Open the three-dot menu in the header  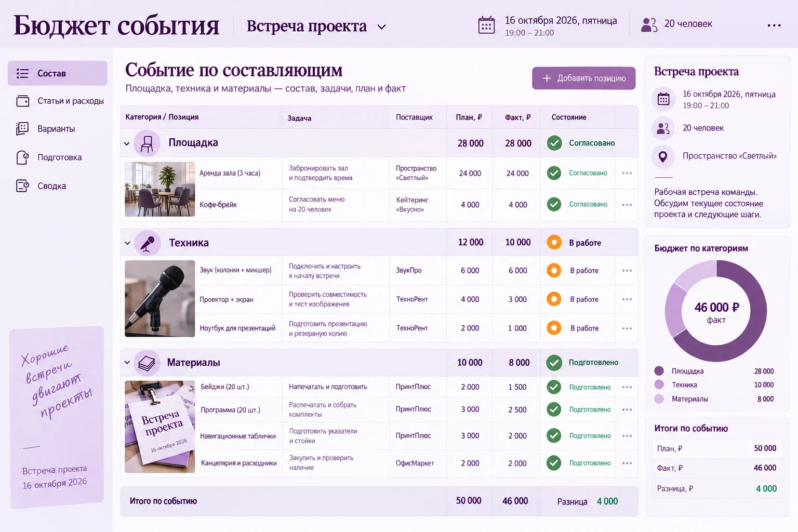click(x=774, y=25)
